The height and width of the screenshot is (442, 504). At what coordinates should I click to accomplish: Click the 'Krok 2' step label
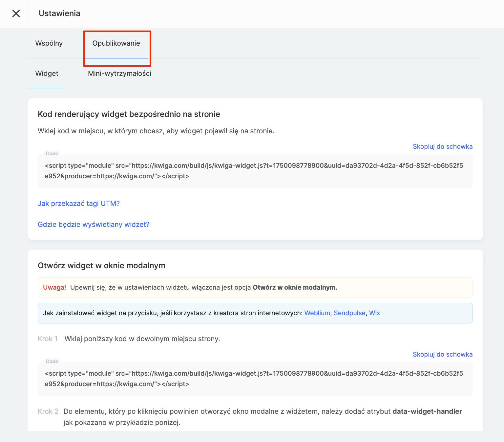tap(48, 411)
